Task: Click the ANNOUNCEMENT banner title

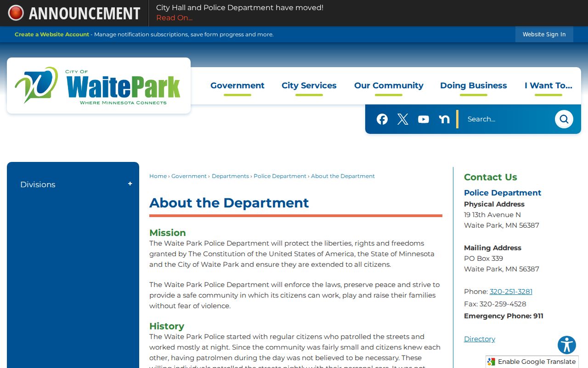Action: [x=85, y=13]
